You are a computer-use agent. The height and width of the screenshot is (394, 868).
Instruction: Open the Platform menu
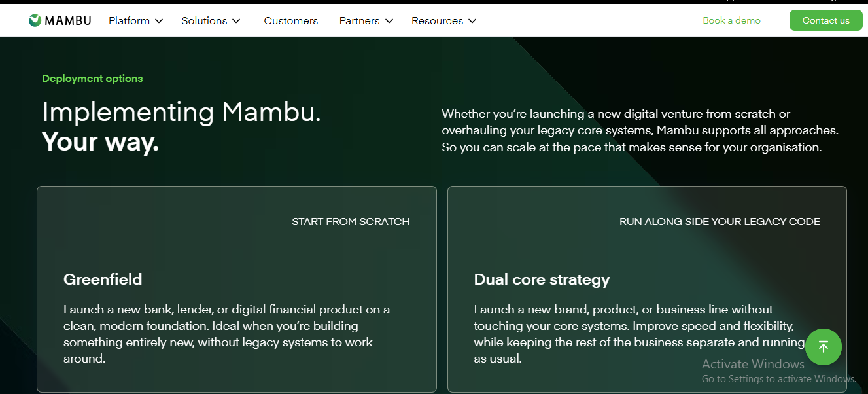pos(135,21)
